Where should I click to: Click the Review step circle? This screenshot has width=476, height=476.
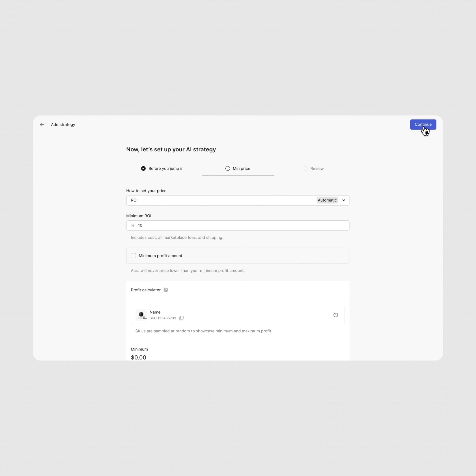tap(305, 169)
